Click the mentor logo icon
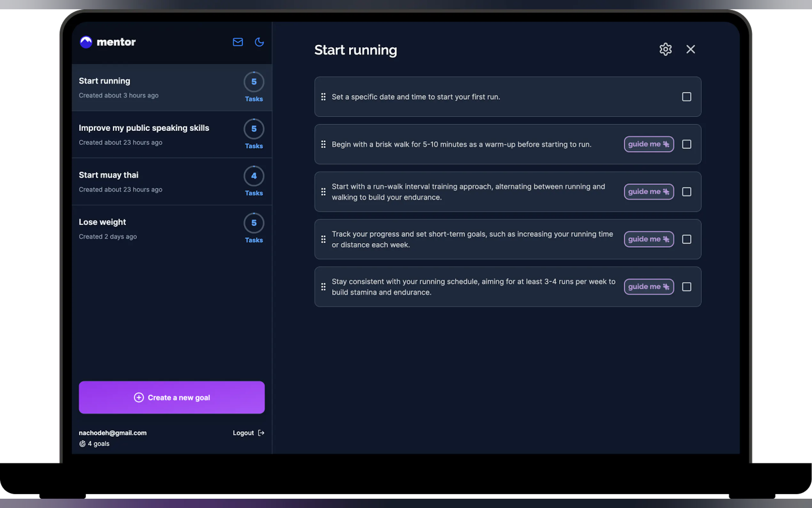This screenshot has height=508, width=812. (86, 42)
